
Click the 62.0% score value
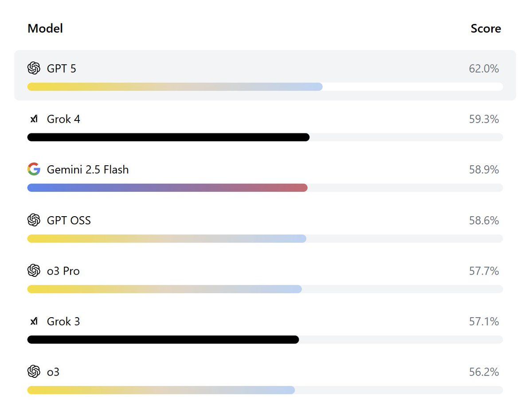(x=484, y=69)
